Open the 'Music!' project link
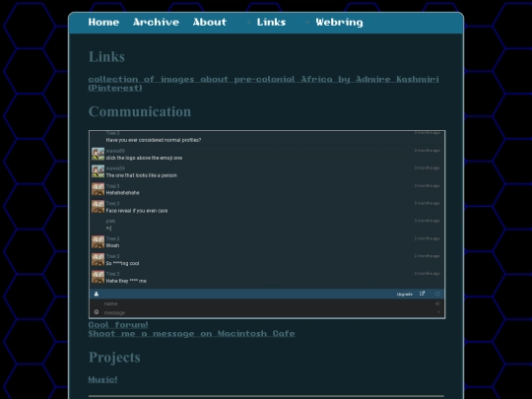 102,379
